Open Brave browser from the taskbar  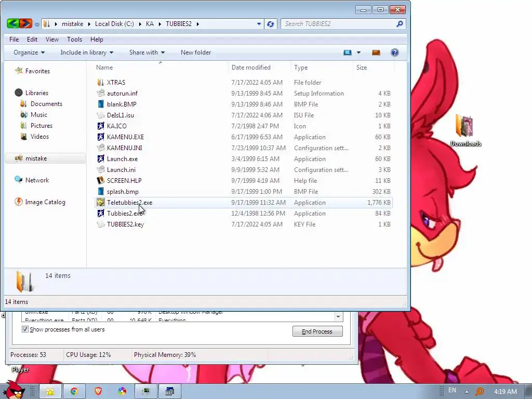(x=98, y=392)
